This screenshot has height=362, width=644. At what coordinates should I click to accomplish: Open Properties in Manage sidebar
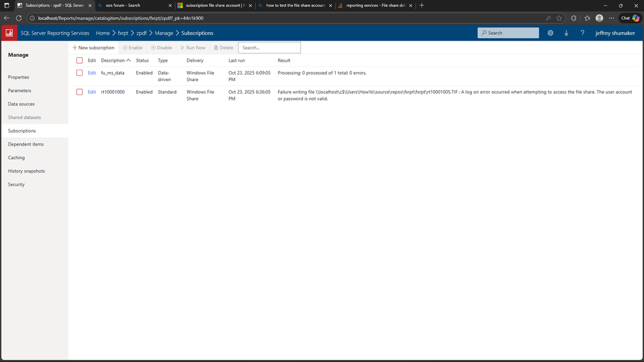pos(19,77)
